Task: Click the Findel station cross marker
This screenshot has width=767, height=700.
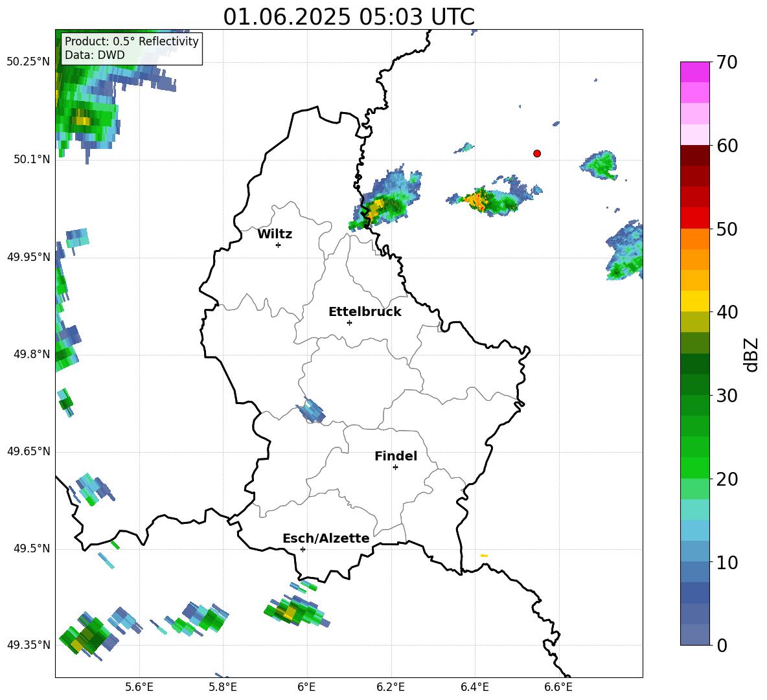Action: [x=395, y=468]
